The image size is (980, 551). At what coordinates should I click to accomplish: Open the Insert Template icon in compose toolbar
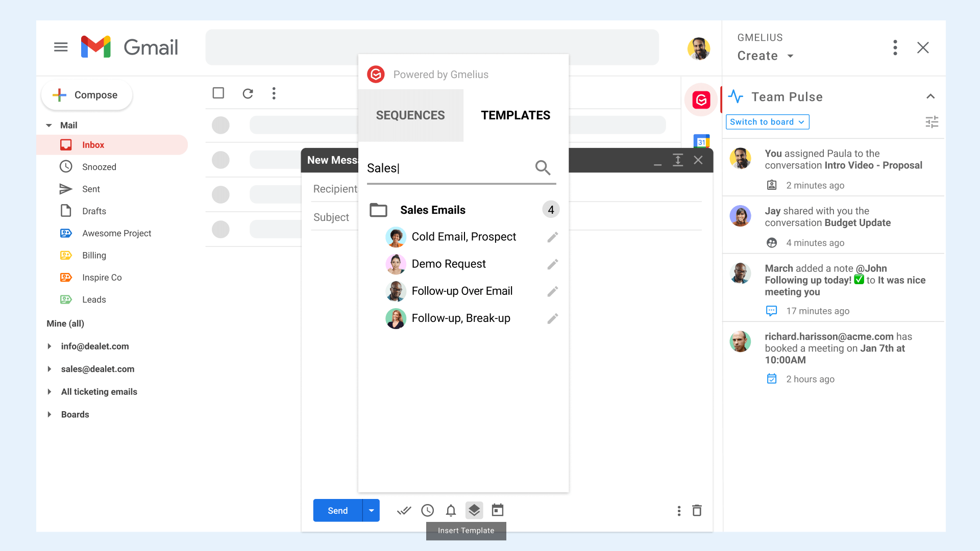coord(474,510)
